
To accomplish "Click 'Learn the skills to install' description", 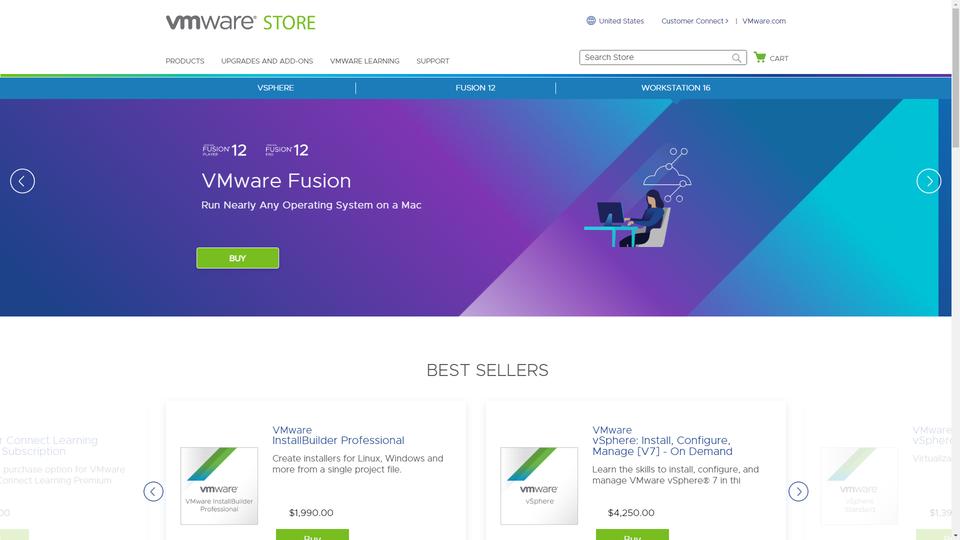I will [x=675, y=475].
